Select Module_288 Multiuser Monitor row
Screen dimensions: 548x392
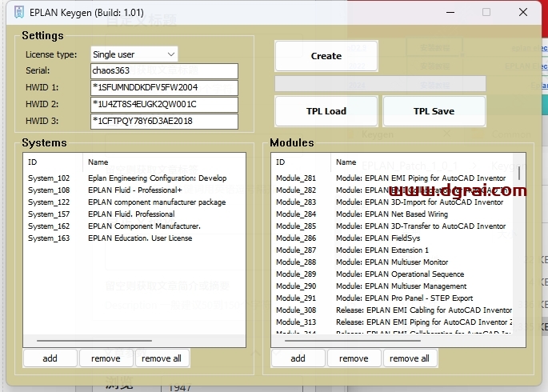(392, 262)
